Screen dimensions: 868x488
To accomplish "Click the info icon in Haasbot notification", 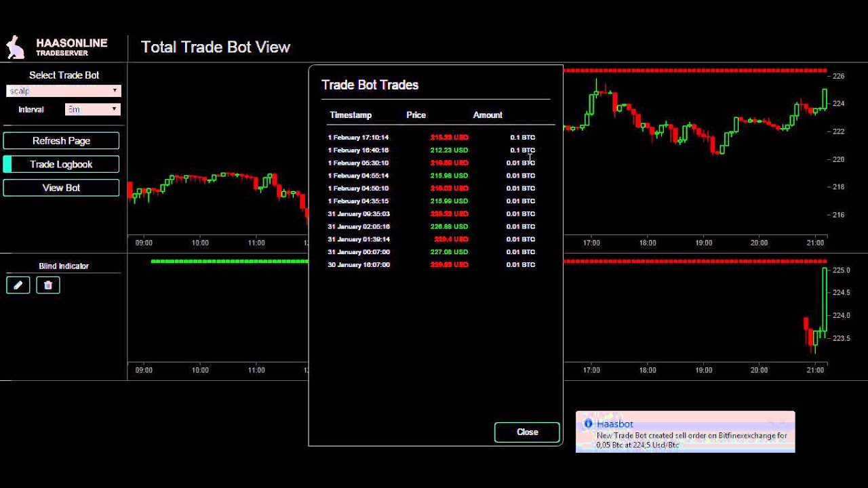I will click(x=588, y=424).
